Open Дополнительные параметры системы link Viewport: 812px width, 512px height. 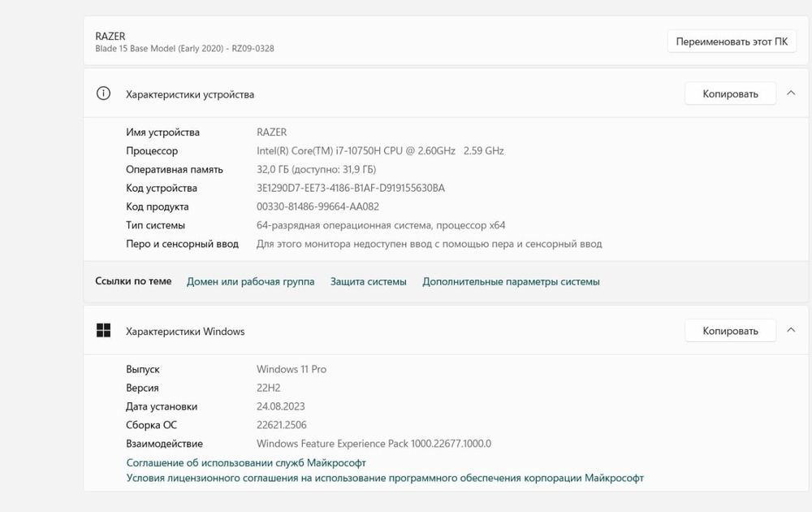[511, 281]
